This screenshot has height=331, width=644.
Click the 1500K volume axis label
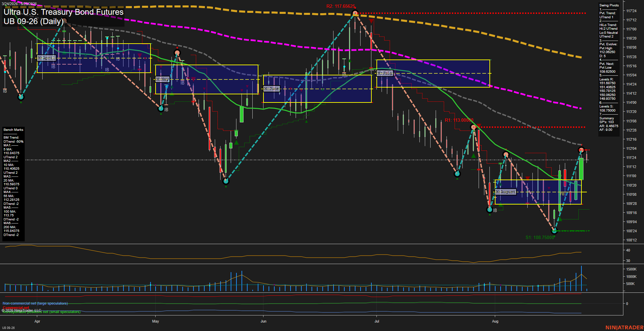[x=631, y=269]
